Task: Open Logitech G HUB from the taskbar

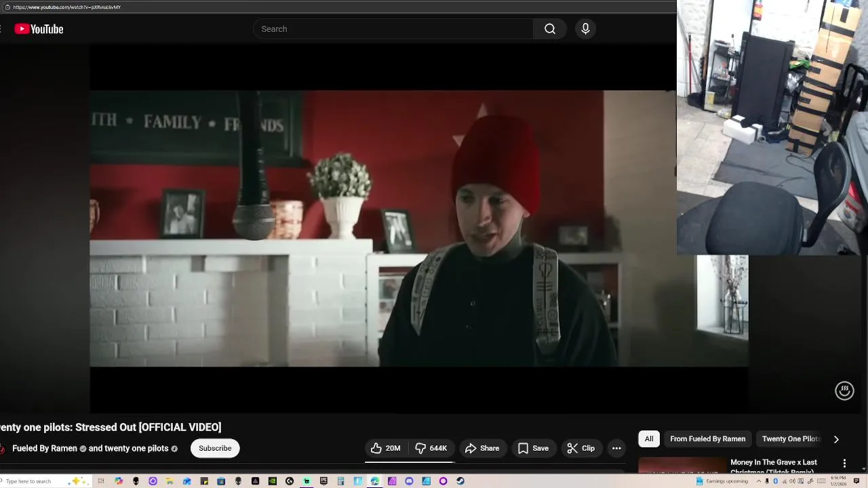Action: (x=290, y=481)
